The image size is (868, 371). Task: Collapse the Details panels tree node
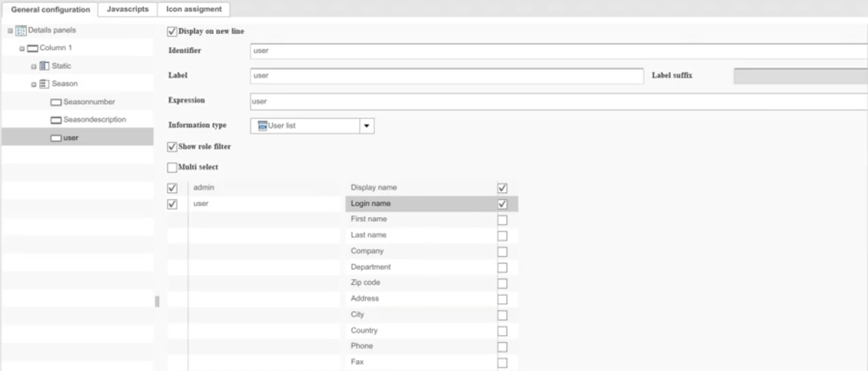(x=10, y=31)
